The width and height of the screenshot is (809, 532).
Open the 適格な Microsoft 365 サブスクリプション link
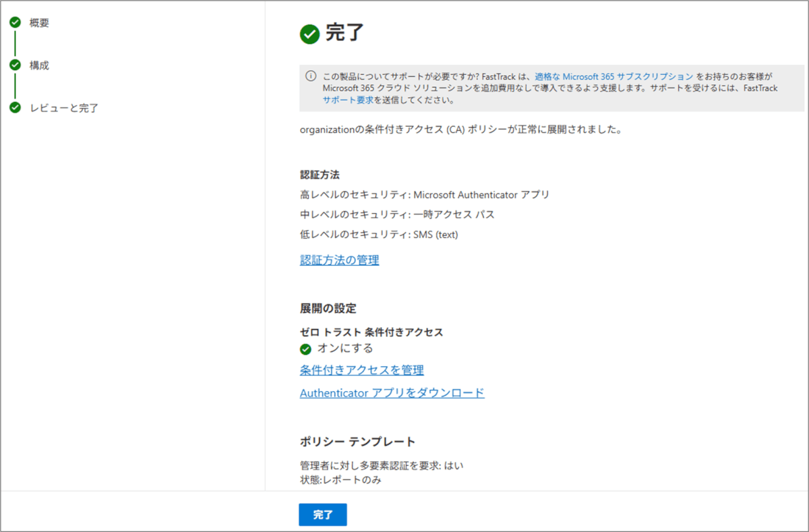coord(614,77)
